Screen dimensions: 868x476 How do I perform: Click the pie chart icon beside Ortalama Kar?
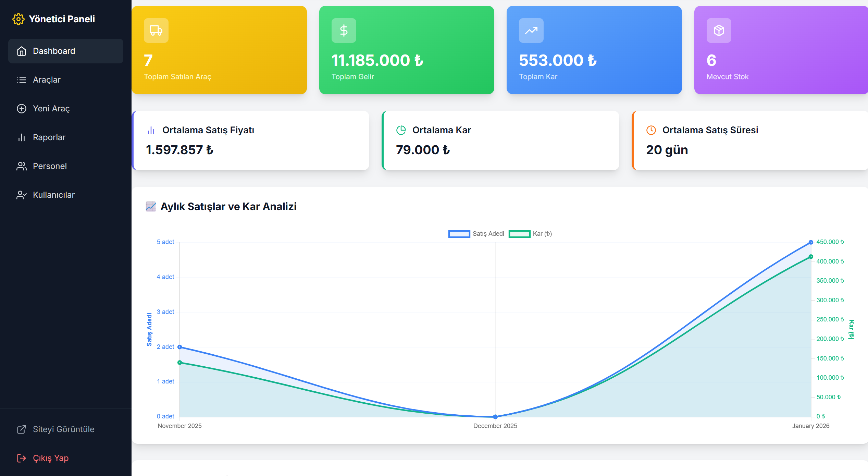(x=401, y=130)
